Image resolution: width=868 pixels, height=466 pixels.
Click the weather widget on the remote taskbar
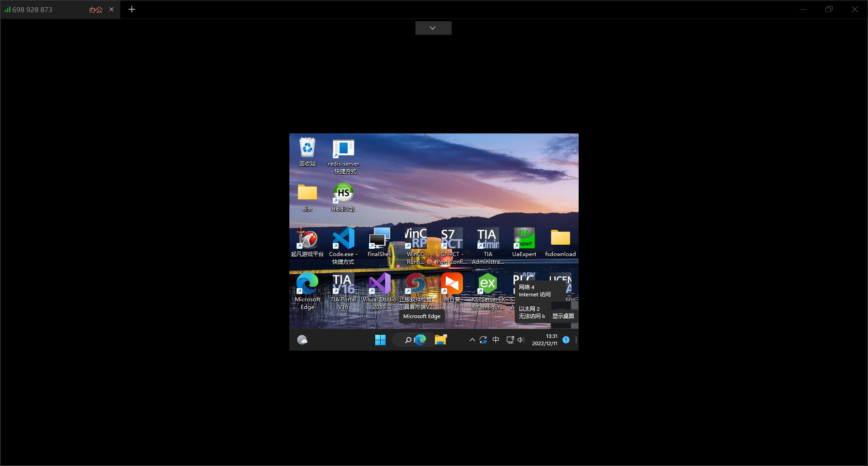302,340
